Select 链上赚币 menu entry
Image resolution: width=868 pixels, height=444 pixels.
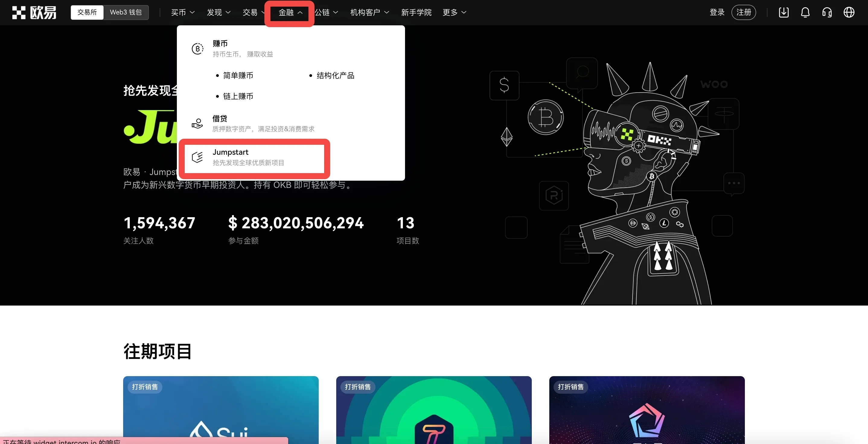pyautogui.click(x=238, y=96)
